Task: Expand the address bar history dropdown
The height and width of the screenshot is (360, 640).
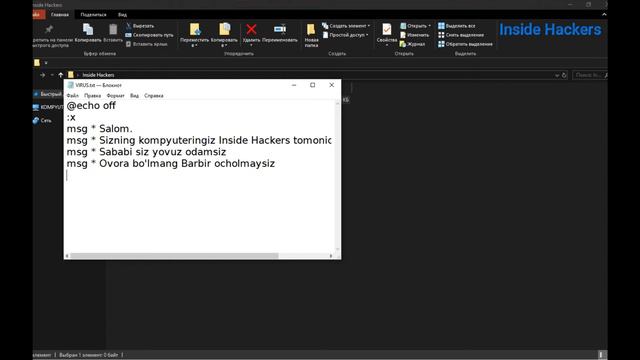Action: pos(557,76)
